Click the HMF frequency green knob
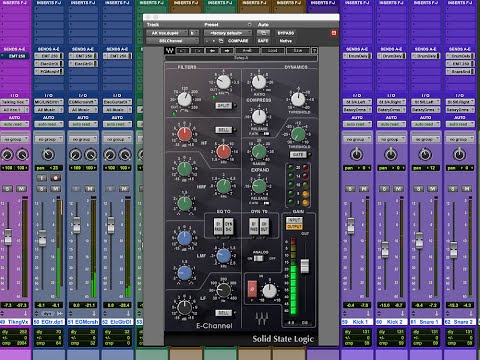 224,186
